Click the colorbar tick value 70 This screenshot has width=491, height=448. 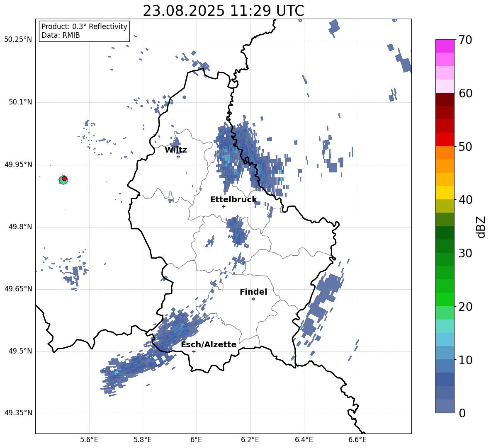coord(465,40)
